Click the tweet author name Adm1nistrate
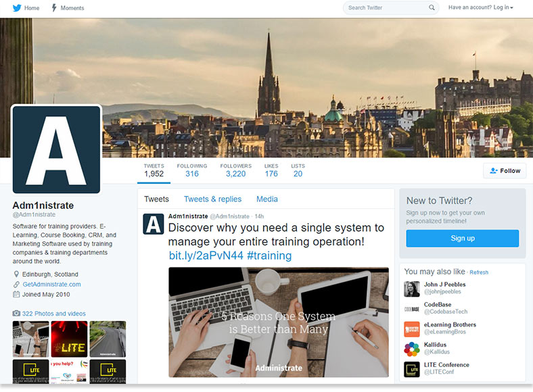The height and width of the screenshot is (392, 533). pos(188,216)
